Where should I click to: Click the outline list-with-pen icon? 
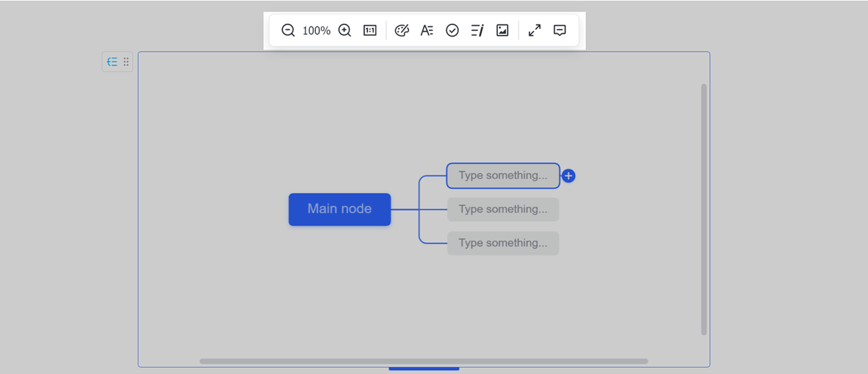[477, 30]
